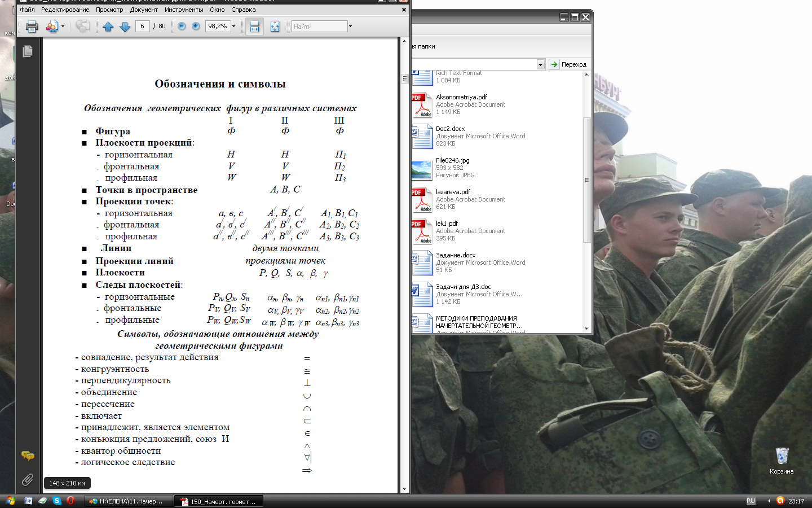Click scanner quick launch icon
This screenshot has height=508, width=812.
[42, 501]
